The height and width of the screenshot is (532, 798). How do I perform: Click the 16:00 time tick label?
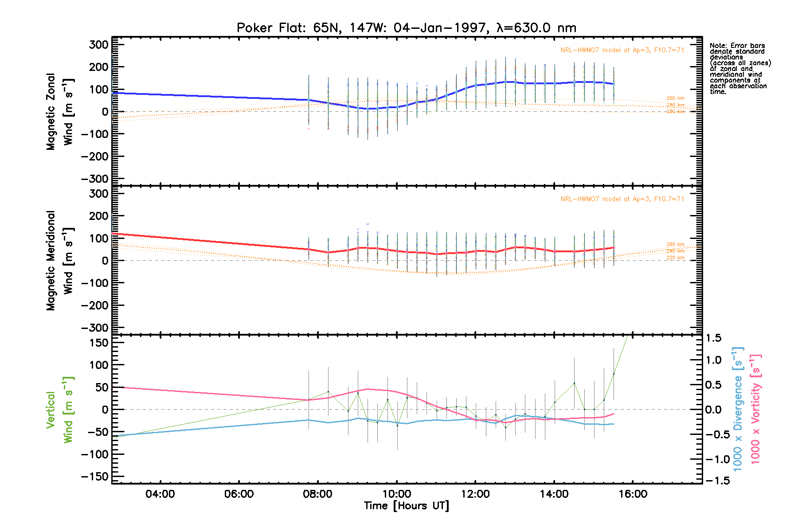[x=633, y=494]
